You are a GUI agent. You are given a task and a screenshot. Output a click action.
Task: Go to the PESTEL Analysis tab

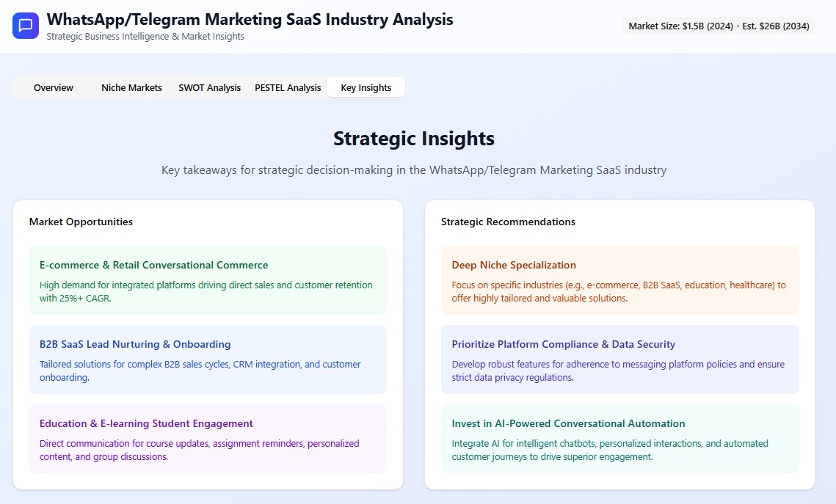[x=288, y=88]
